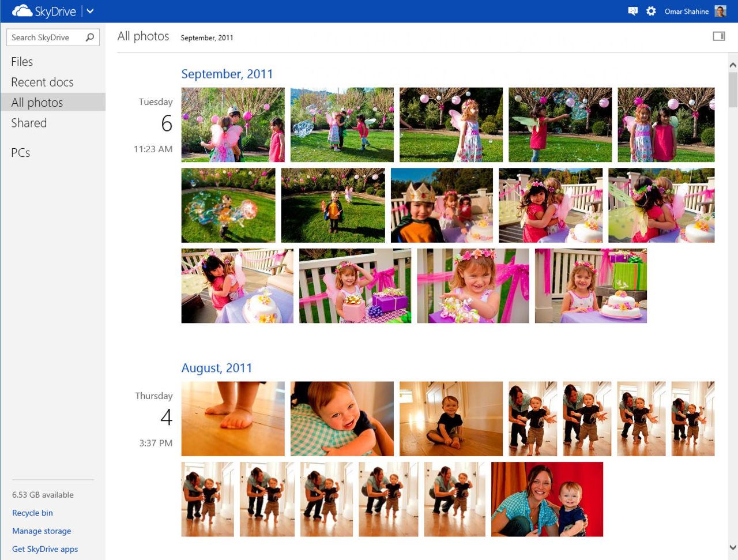This screenshot has width=738, height=560.
Task: Expand the SkyDrive title dropdown chevron
Action: [90, 10]
